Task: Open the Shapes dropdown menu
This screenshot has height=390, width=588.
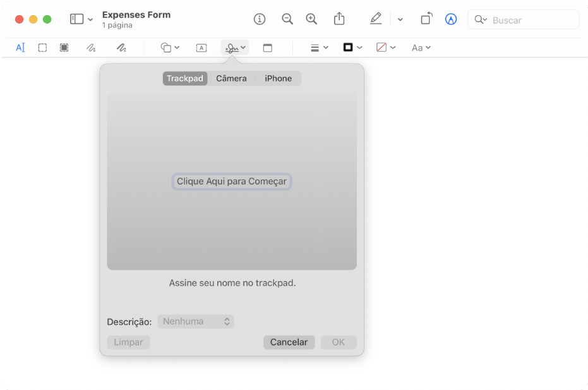Action: (170, 47)
